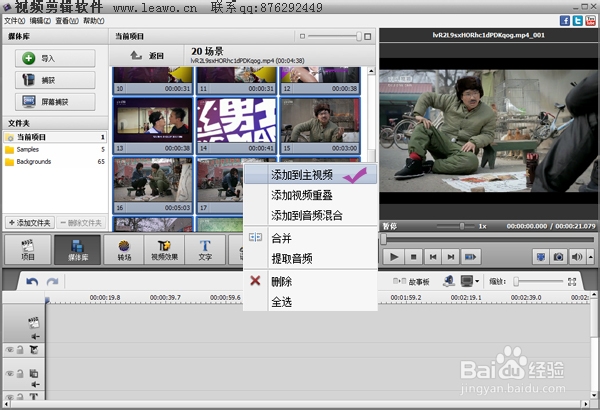Choose Extract Audio (提取音频) in context menu
This screenshot has width=600, height=410.
310,259
